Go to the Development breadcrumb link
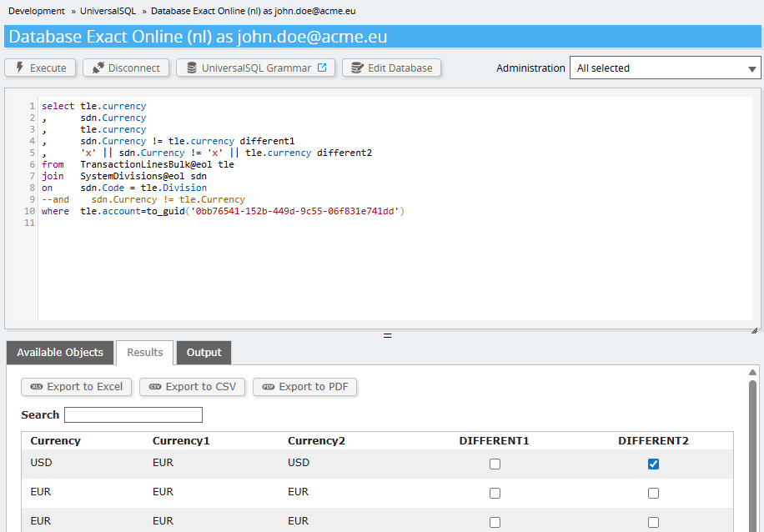Image resolution: width=764 pixels, height=532 pixels. (x=36, y=11)
